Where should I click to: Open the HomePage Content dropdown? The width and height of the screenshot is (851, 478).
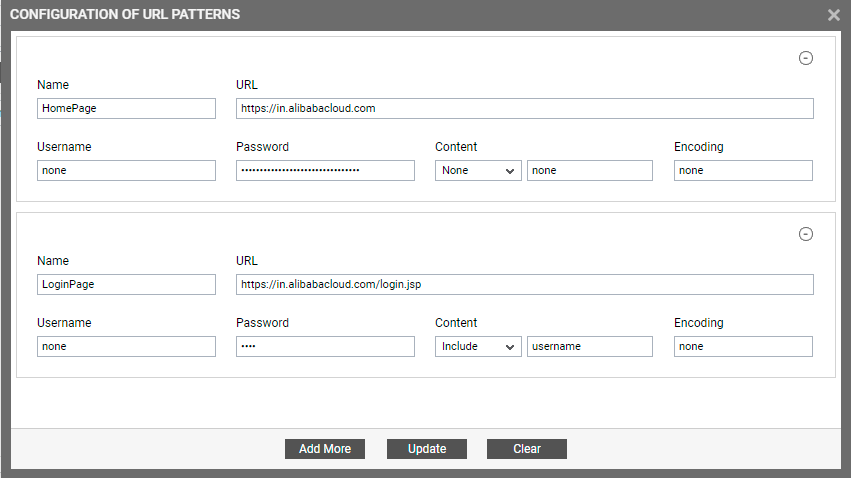pyautogui.click(x=478, y=170)
